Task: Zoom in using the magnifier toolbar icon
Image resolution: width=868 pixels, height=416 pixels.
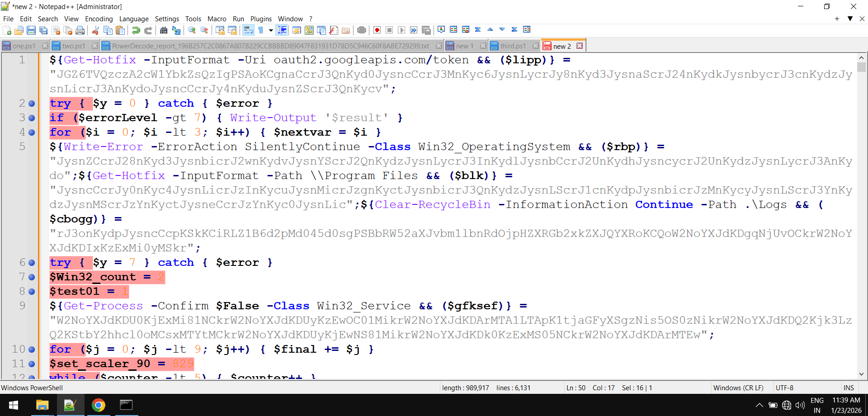Action: [191, 30]
